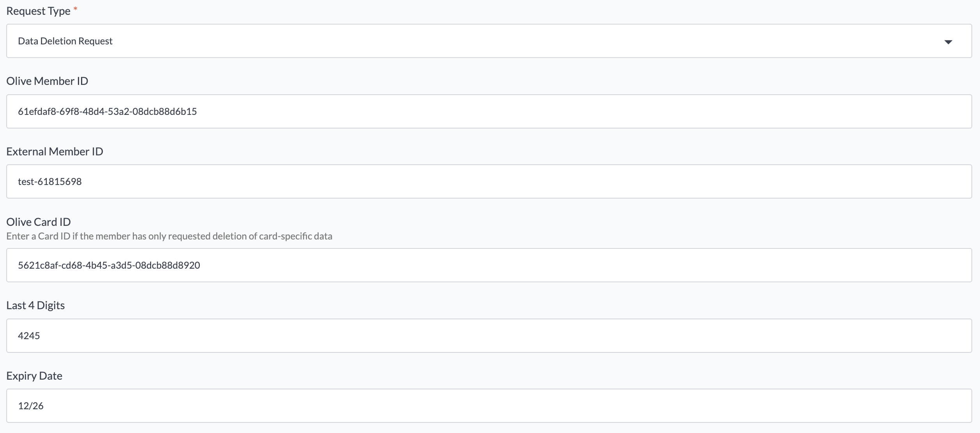Screen dimensions: 980x433
Task: Select the Expiry Date input box
Action: coord(489,406)
